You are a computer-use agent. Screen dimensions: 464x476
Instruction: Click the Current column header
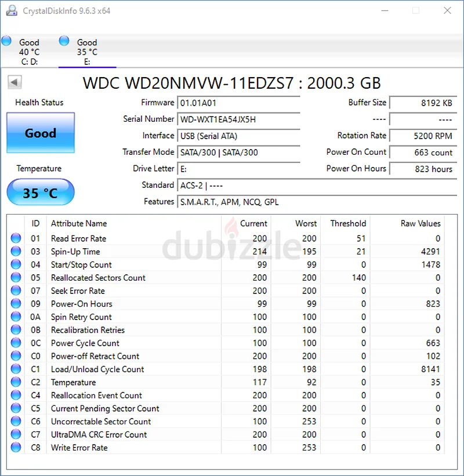click(246, 223)
